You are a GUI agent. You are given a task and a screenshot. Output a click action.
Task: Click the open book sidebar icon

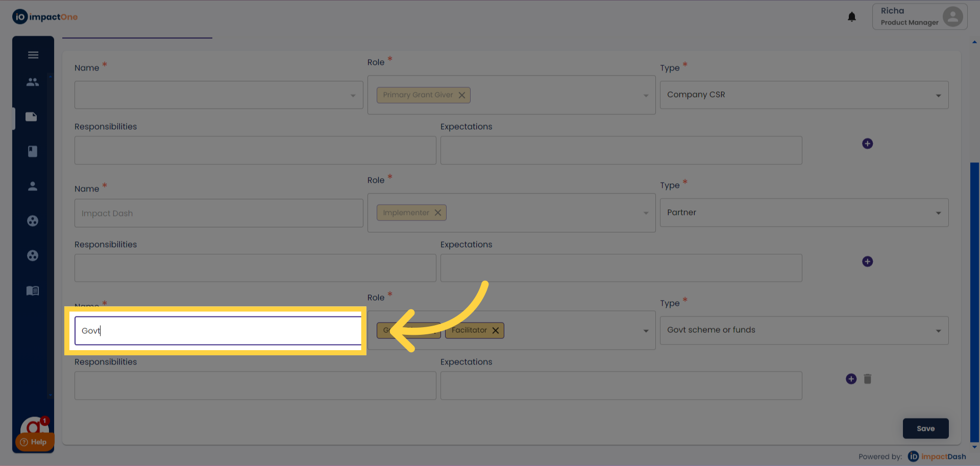click(33, 291)
